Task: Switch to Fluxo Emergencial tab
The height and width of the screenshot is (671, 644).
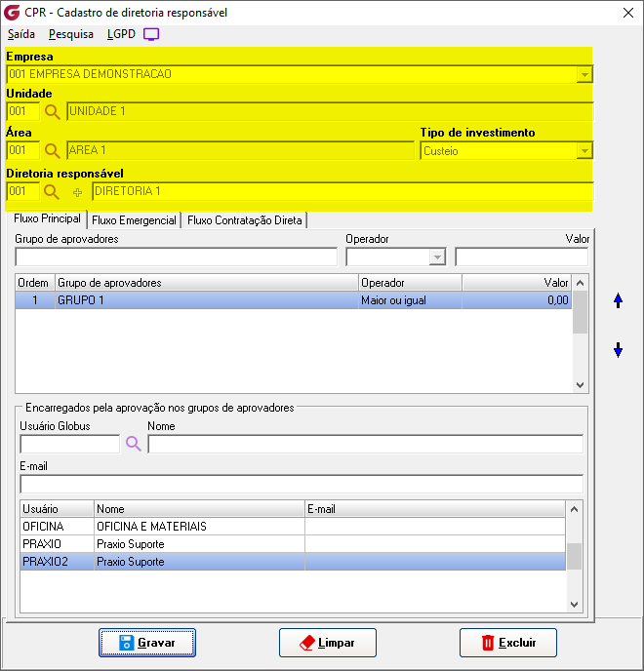Action: coord(134,220)
